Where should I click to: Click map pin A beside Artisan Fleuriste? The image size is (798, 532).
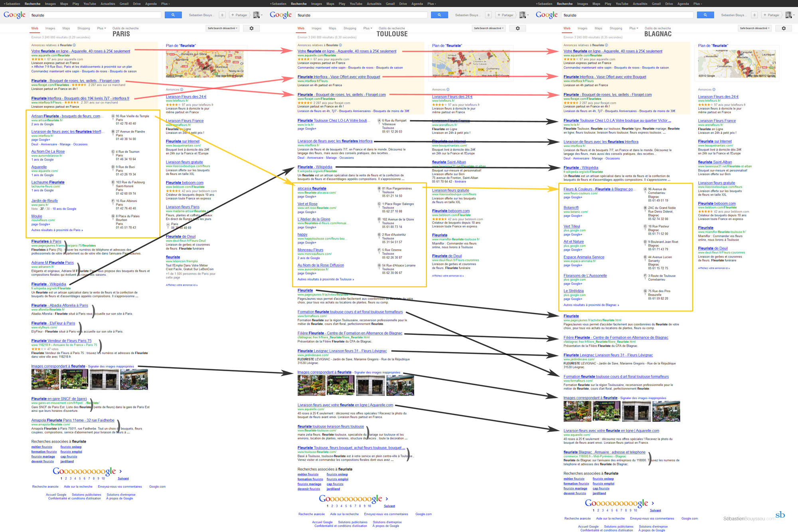pyautogui.click(x=113, y=116)
